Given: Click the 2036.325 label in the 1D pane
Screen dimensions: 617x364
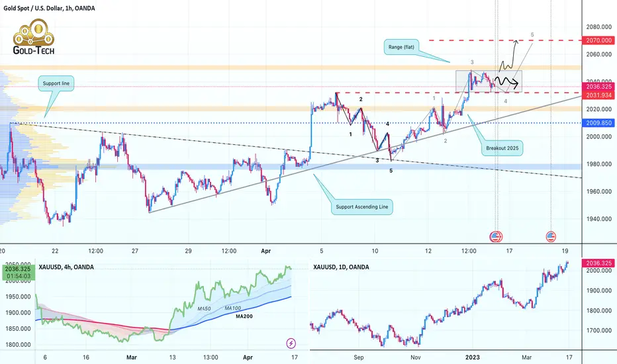Looking at the screenshot, I should coord(599,263).
